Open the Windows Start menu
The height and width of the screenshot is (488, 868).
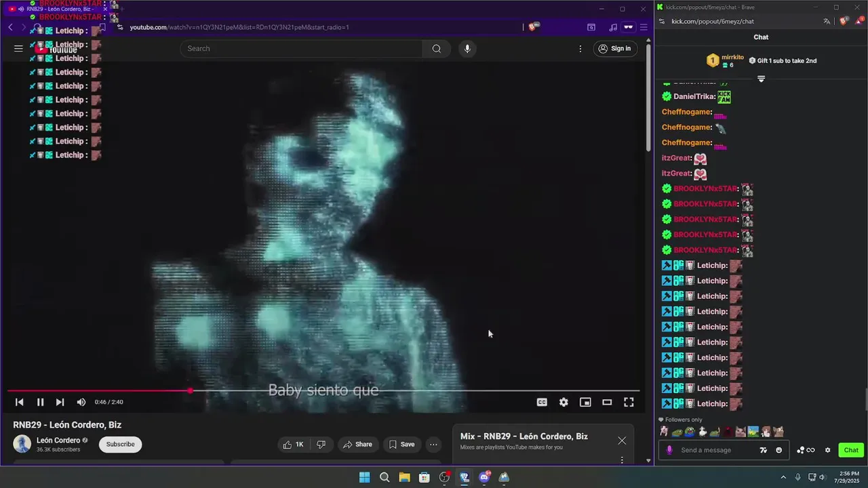coord(364,477)
